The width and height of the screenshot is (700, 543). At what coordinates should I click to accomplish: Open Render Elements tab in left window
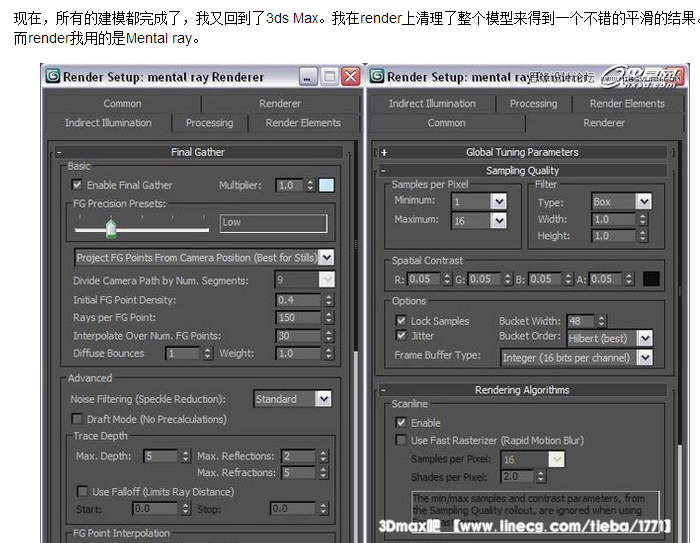(303, 123)
